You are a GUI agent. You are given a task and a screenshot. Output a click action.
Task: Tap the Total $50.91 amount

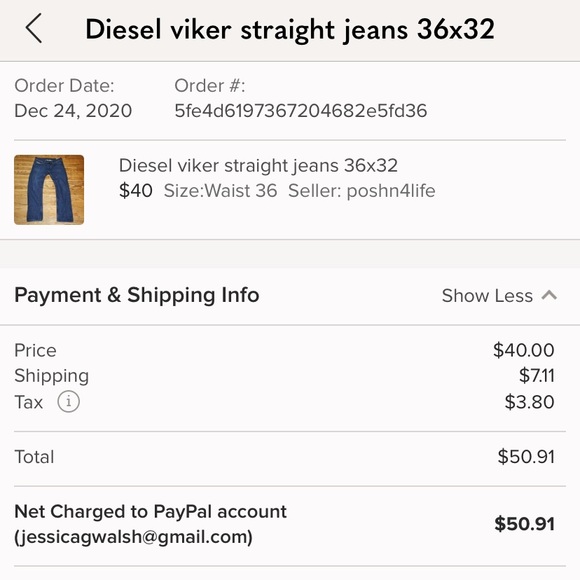(526, 456)
